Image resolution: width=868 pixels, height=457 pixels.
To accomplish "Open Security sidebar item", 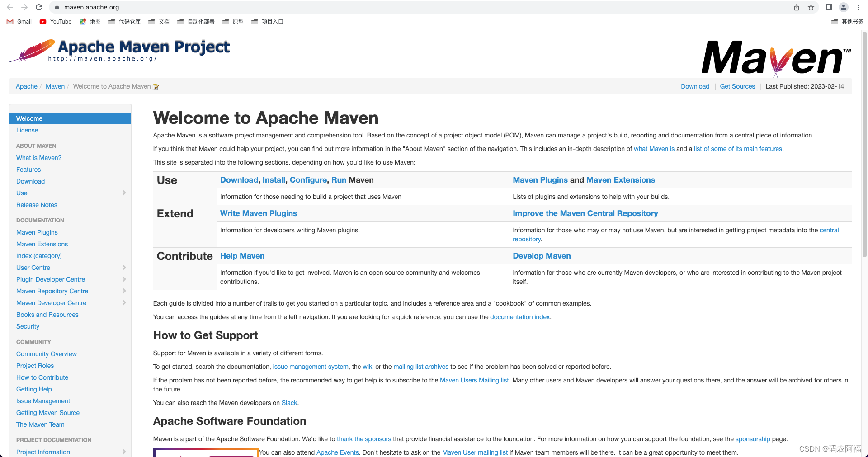I will (28, 326).
